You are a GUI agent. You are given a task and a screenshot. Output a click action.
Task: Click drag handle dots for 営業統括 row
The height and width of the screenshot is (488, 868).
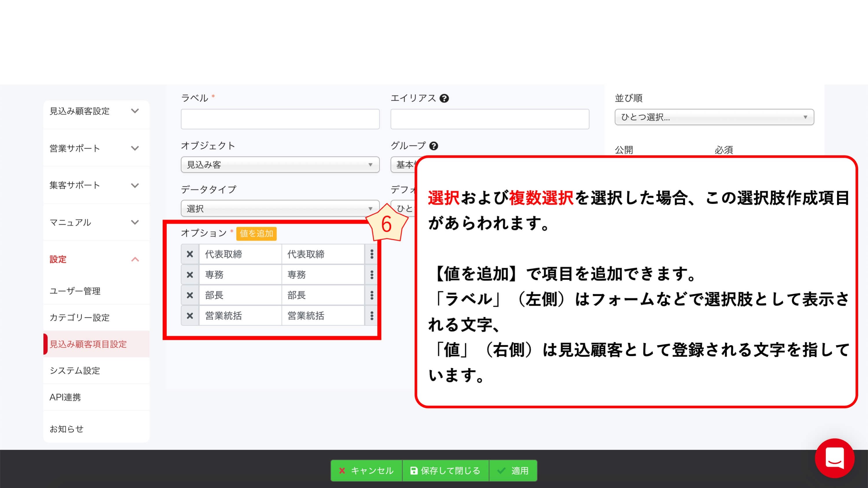click(x=372, y=316)
